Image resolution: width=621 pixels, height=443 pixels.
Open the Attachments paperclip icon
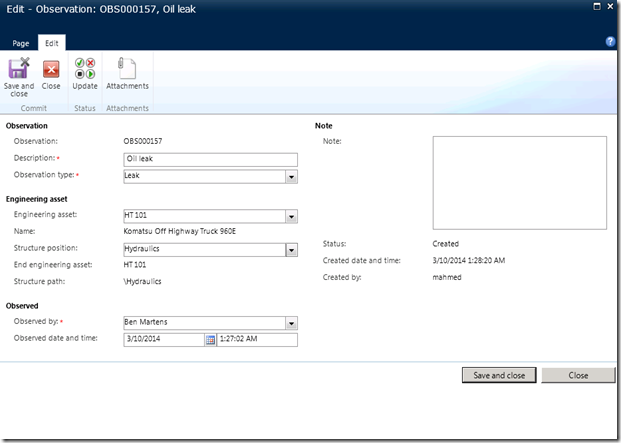pyautogui.click(x=127, y=68)
